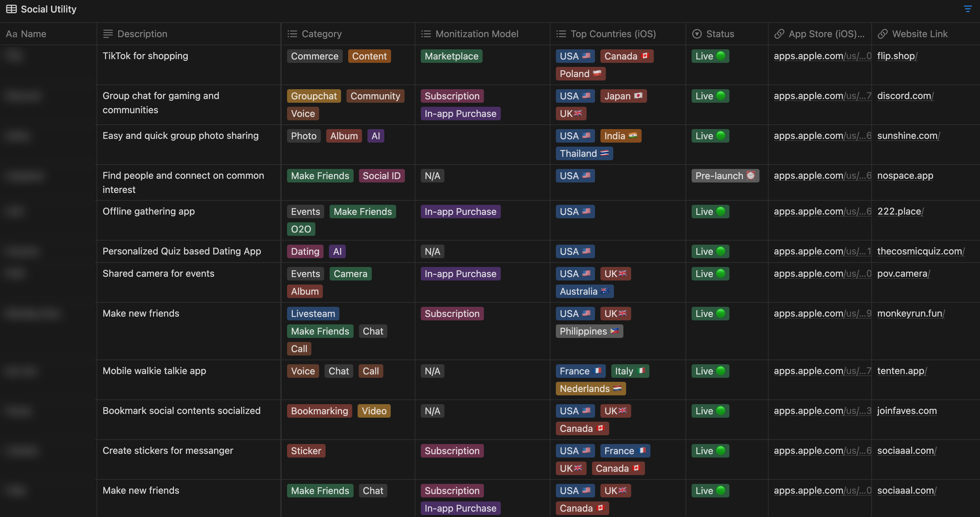The height and width of the screenshot is (517, 980).
Task: Follow the 222.place/ link
Action: pyautogui.click(x=901, y=211)
